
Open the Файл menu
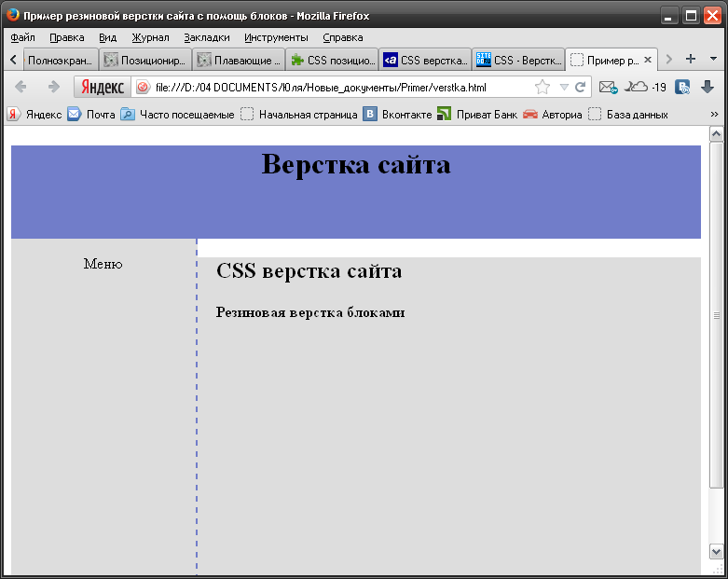pos(22,37)
